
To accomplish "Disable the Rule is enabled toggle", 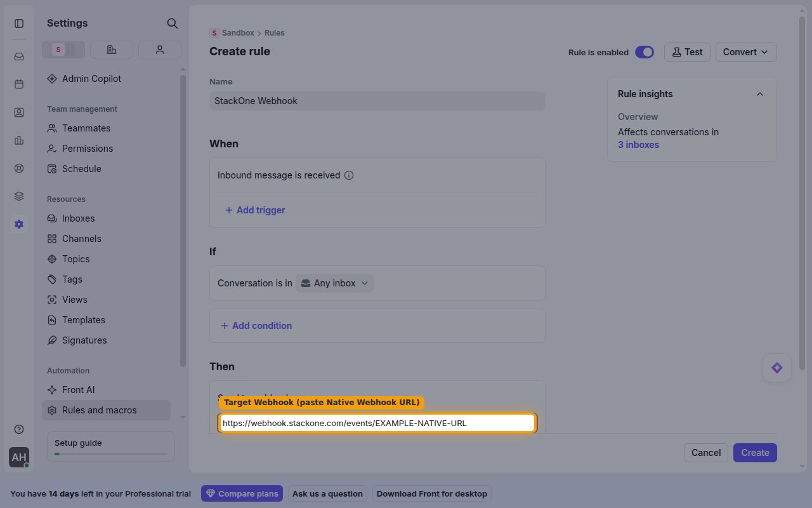I will coord(645,52).
